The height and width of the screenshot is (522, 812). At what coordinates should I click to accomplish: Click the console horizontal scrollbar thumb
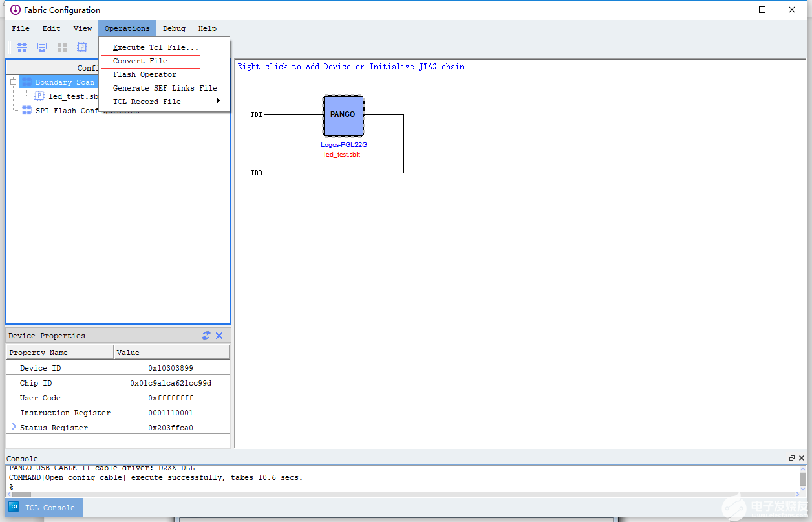pos(22,494)
